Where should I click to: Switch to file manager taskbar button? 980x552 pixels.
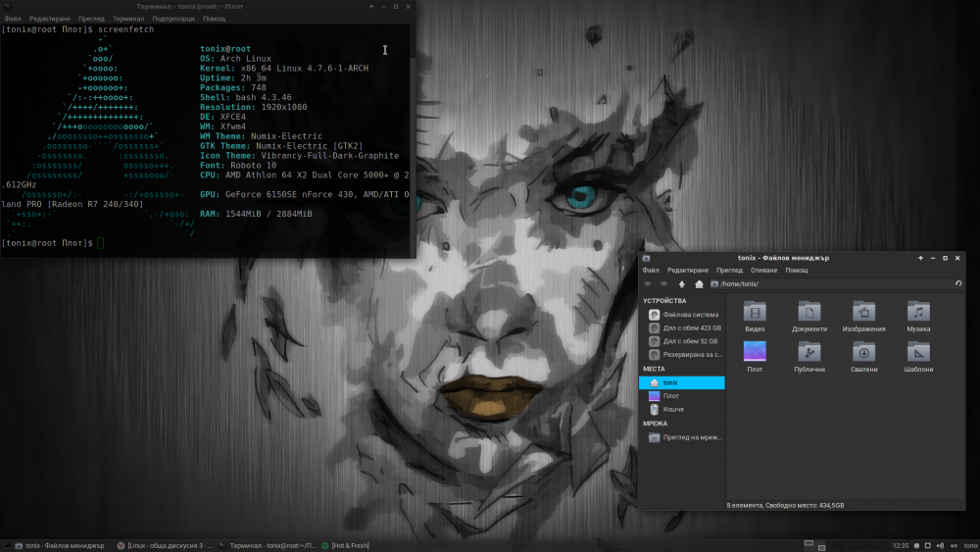tap(60, 546)
